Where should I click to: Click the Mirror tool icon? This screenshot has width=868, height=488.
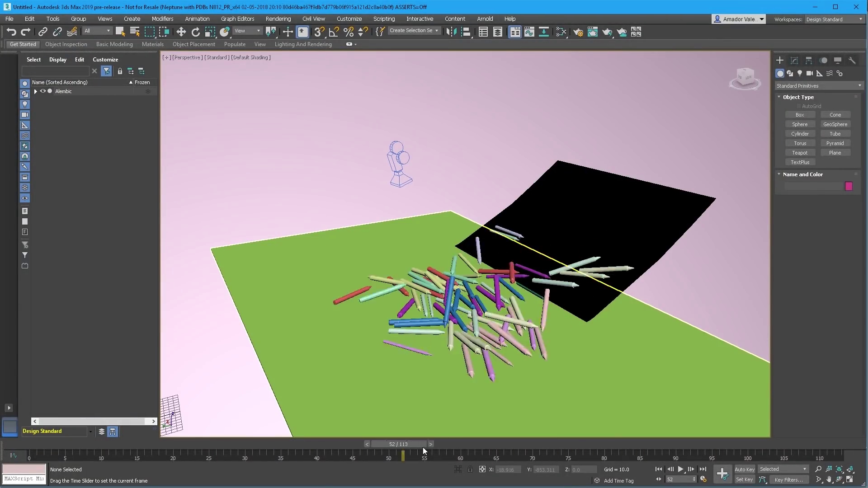coord(451,32)
